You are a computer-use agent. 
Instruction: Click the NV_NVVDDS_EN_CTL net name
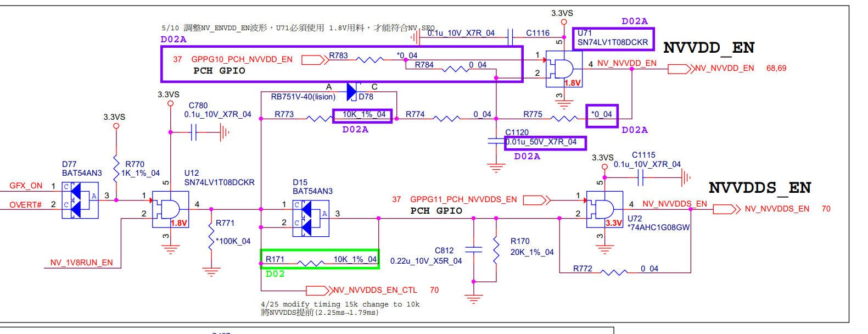375,290
